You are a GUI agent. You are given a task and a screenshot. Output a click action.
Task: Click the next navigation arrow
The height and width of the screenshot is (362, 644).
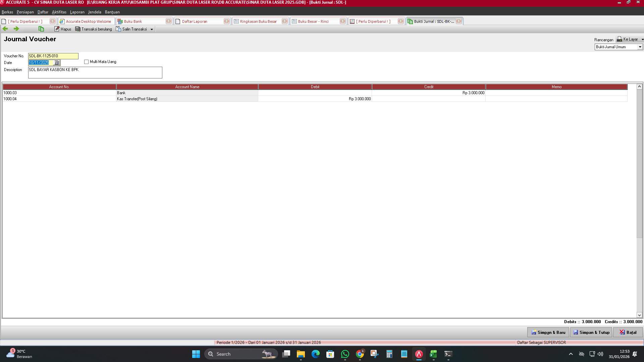click(16, 29)
